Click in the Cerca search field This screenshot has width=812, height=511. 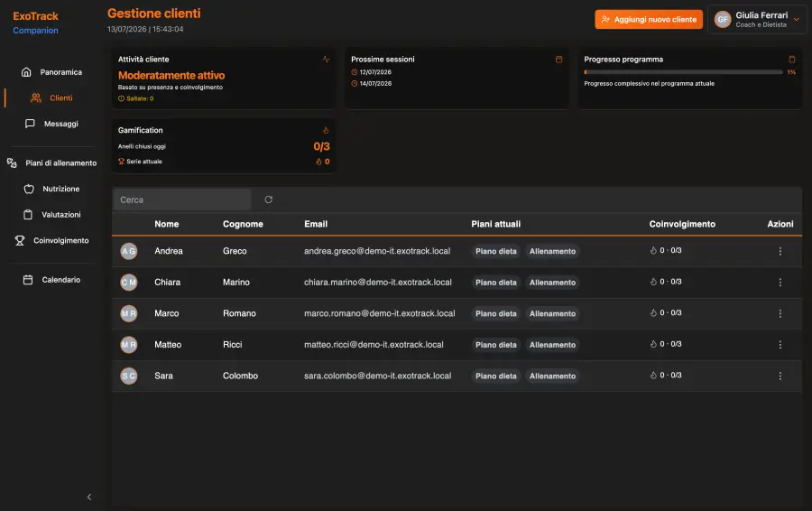pyautogui.click(x=181, y=200)
